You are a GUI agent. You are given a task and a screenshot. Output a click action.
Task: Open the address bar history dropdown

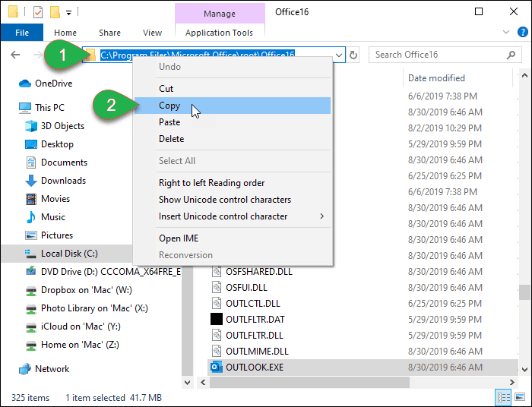(x=339, y=55)
